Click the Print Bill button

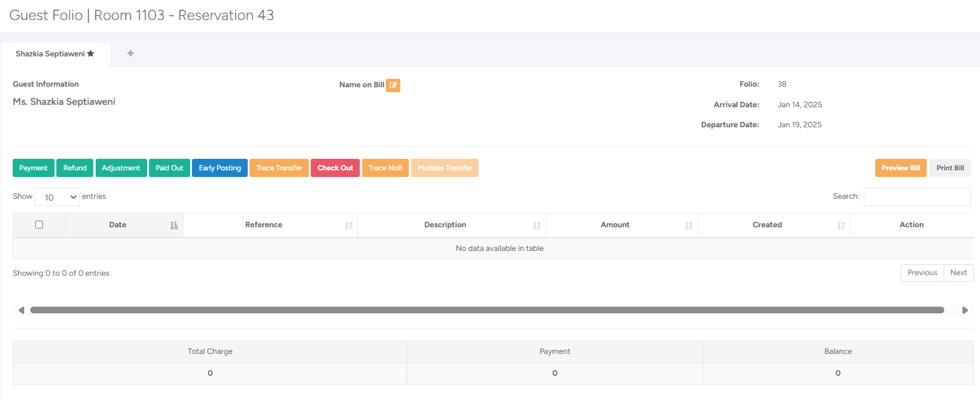click(x=950, y=168)
